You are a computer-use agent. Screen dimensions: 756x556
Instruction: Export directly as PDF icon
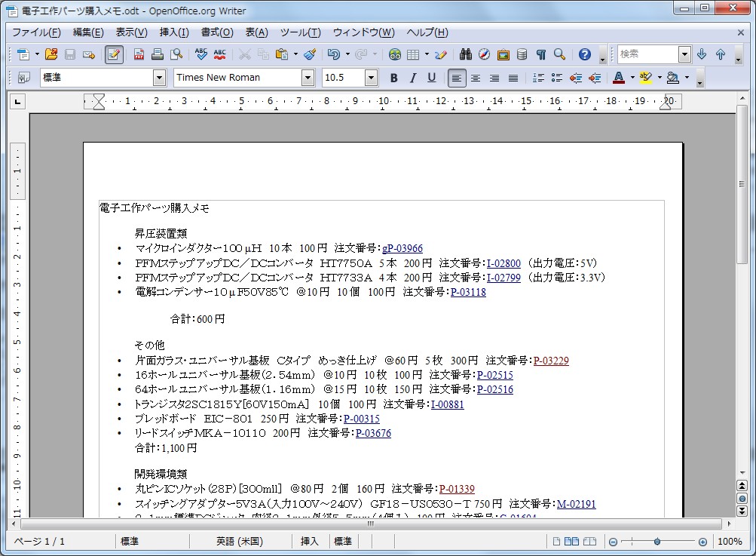tap(139, 54)
